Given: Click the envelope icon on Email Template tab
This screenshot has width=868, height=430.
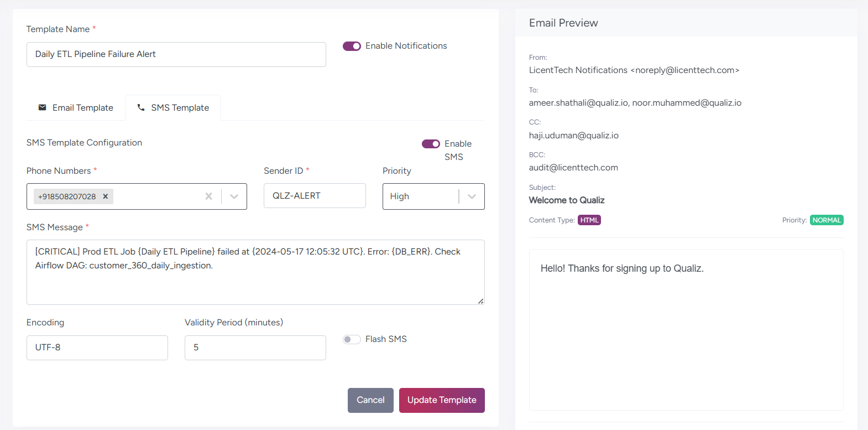Looking at the screenshot, I should pos(42,107).
